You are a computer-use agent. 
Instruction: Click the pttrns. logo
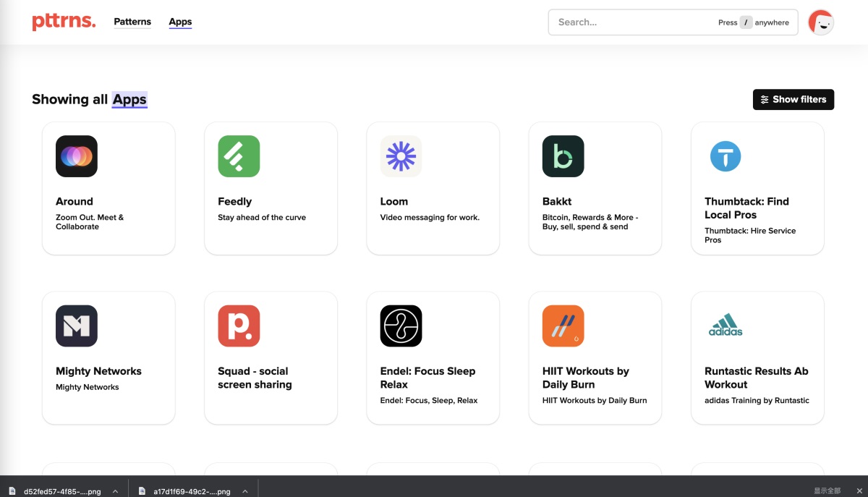point(64,22)
